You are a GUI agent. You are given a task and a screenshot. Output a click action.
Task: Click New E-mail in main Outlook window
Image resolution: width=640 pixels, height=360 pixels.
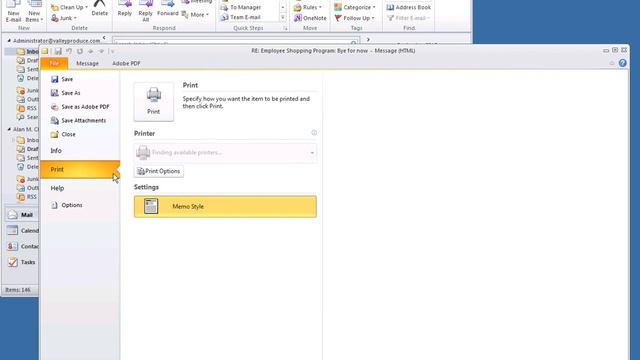tap(13, 11)
